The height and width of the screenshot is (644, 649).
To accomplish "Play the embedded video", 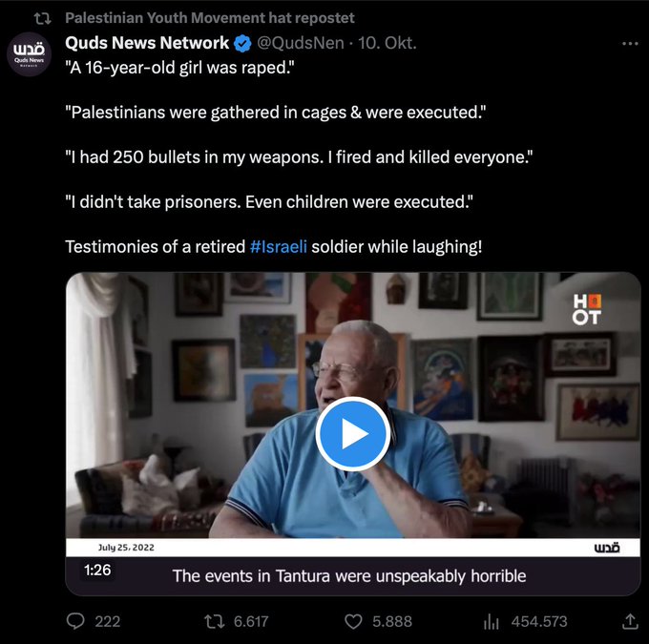I will [352, 434].
